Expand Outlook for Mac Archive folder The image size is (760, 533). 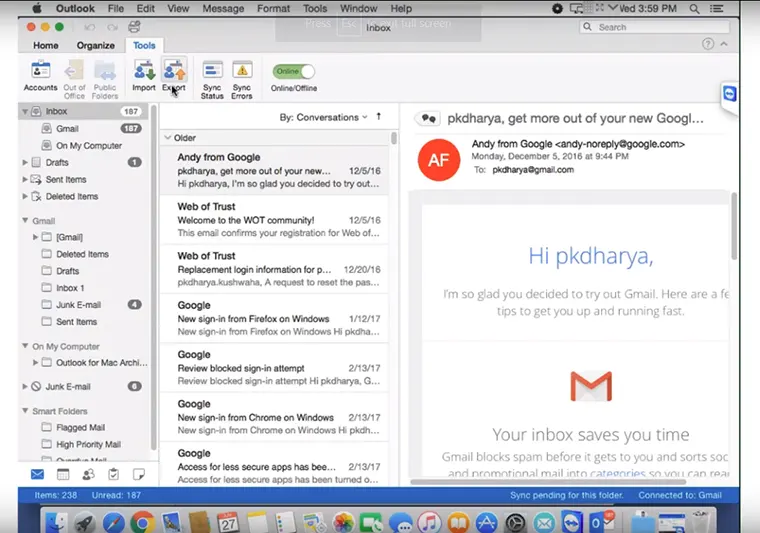click(x=35, y=362)
